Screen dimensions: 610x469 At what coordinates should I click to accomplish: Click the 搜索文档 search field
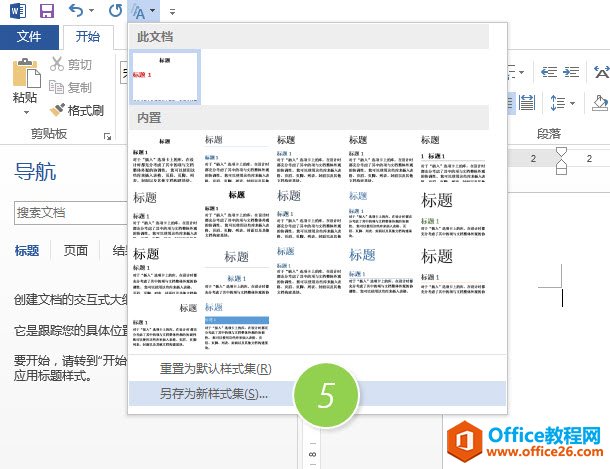[71, 213]
